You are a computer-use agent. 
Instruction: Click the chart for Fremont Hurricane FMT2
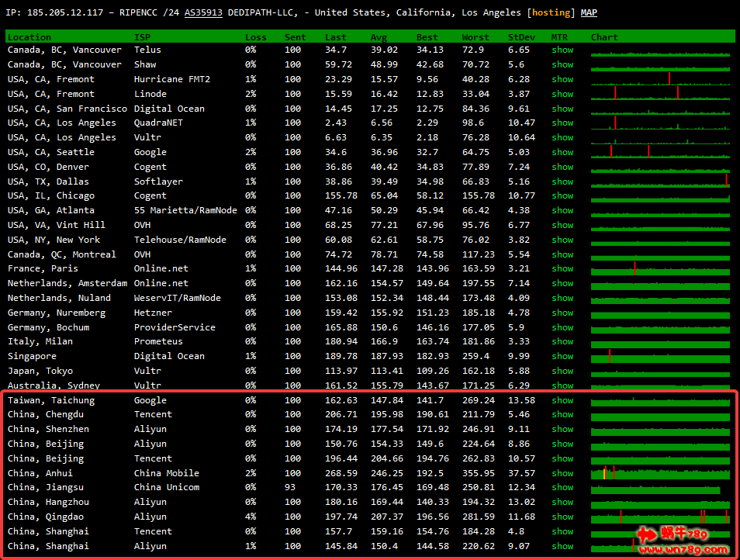point(660,79)
